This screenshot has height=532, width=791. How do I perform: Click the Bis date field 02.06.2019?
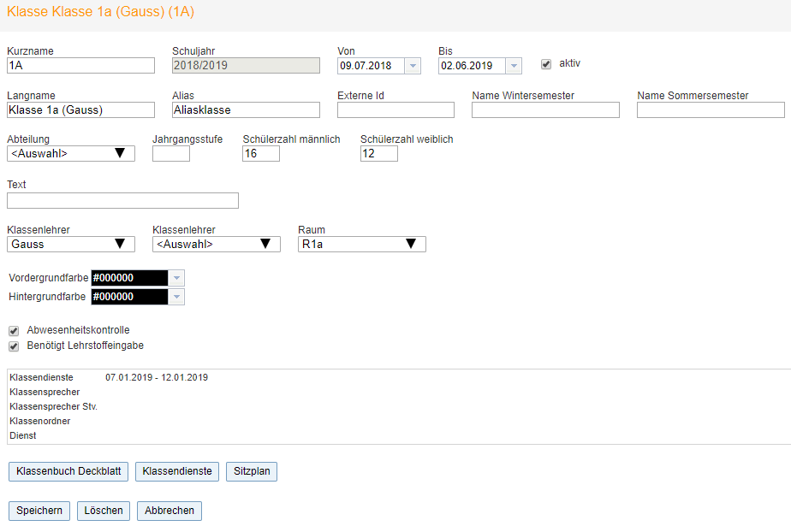pos(473,66)
